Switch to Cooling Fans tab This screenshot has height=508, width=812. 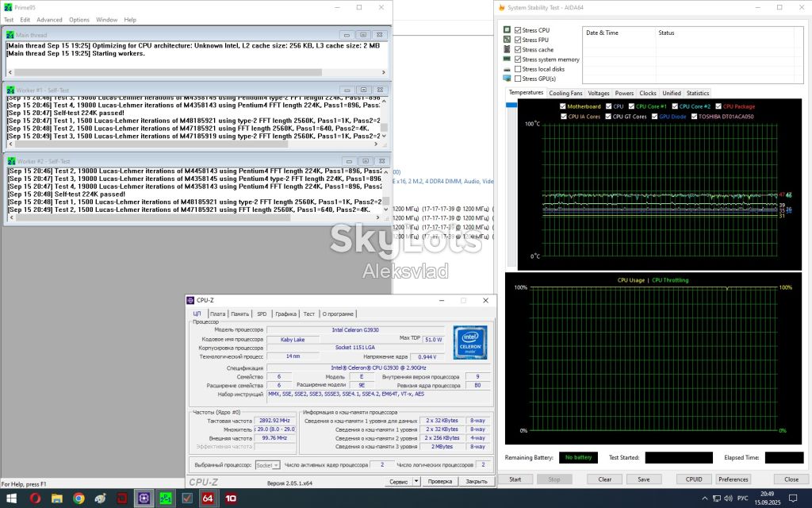click(565, 94)
